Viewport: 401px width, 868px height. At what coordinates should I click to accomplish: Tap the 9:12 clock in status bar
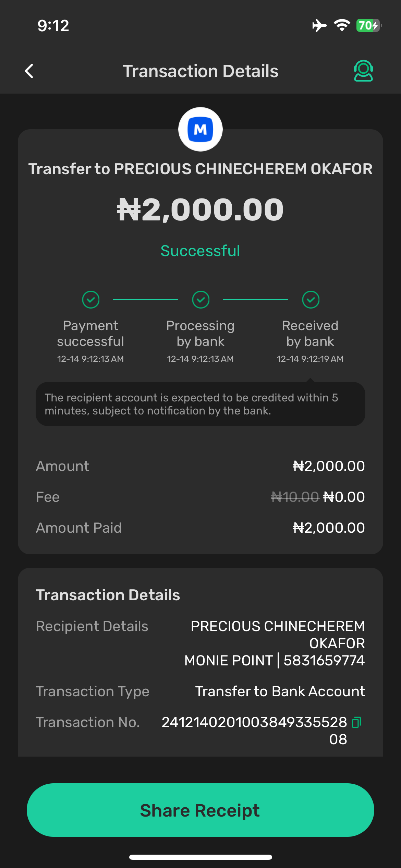coord(53,26)
